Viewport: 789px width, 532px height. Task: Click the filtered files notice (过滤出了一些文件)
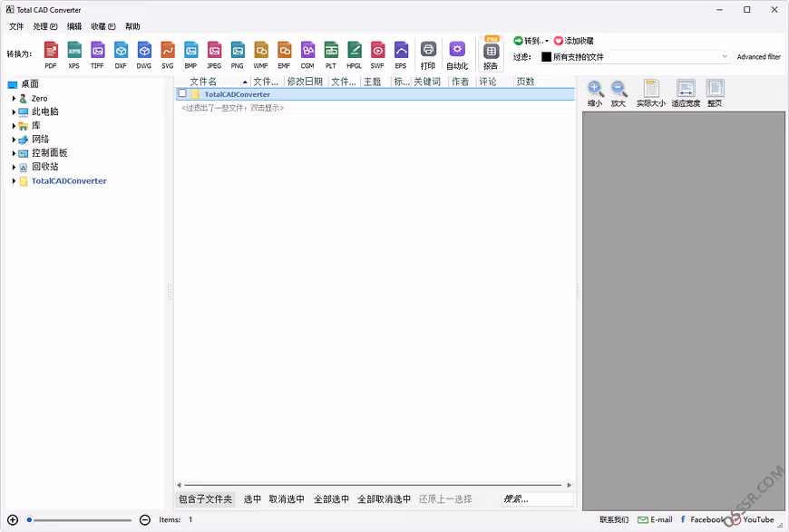[x=232, y=108]
